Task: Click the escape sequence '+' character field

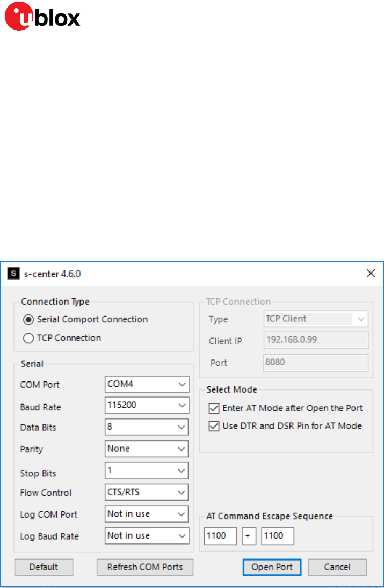Action: click(x=249, y=536)
